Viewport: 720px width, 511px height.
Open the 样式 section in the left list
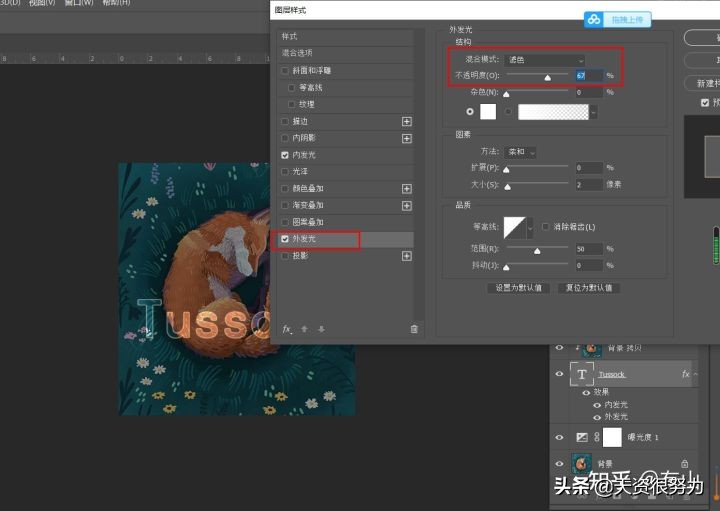click(345, 36)
